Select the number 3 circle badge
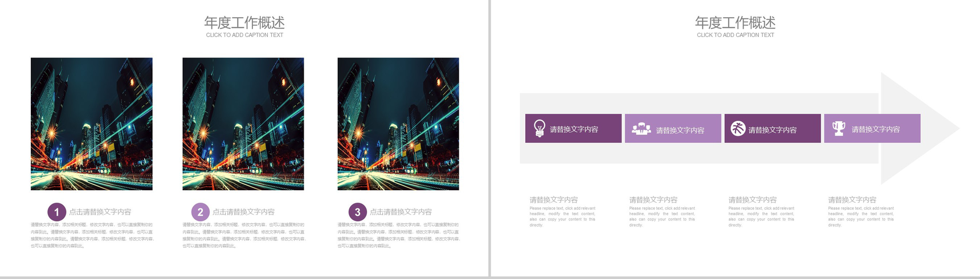 357,212
